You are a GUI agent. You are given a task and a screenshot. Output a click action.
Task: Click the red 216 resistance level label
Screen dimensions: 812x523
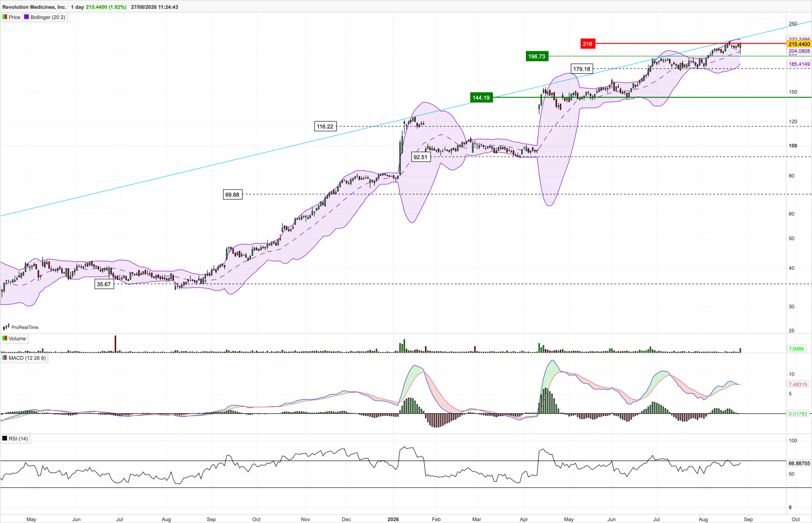(x=587, y=44)
